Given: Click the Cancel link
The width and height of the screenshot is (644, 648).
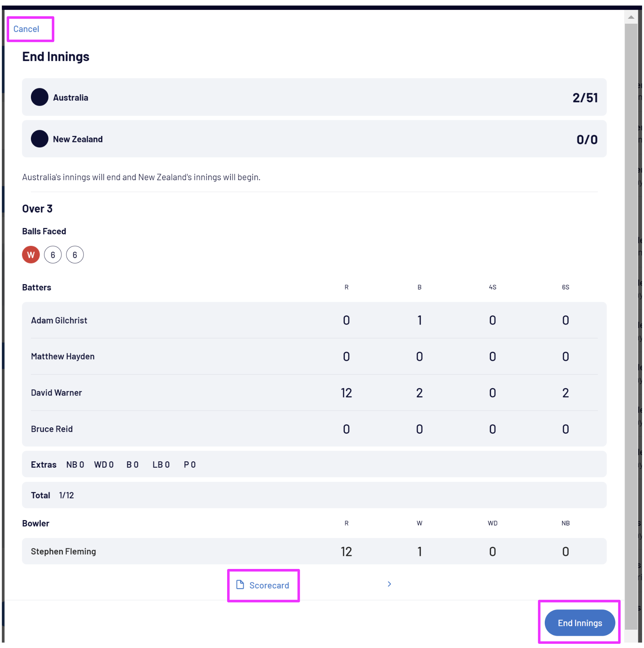Looking at the screenshot, I should click(26, 29).
